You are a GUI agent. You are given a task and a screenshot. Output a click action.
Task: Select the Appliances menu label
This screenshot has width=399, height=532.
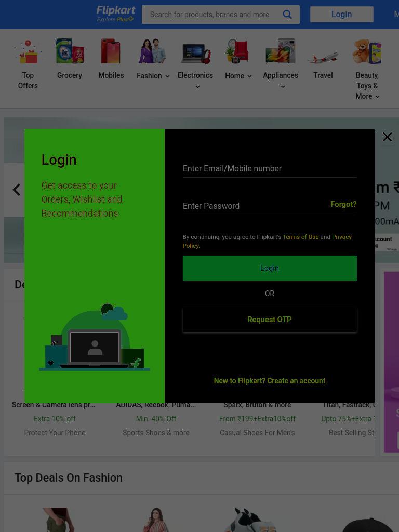(281, 75)
